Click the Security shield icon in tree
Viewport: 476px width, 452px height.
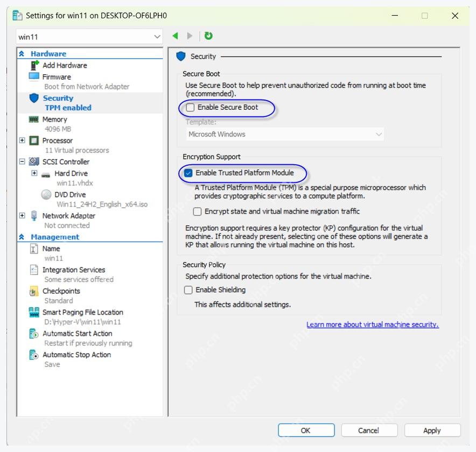34,98
